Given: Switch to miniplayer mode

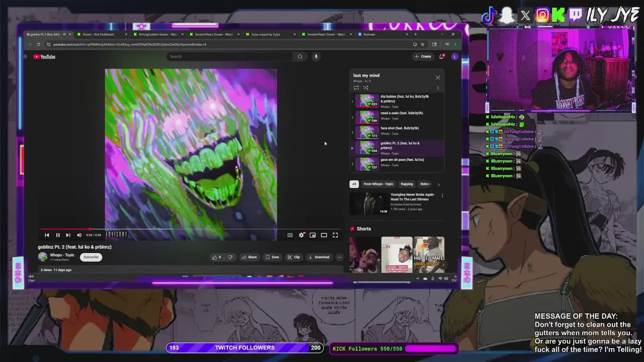Looking at the screenshot, I should (x=312, y=235).
